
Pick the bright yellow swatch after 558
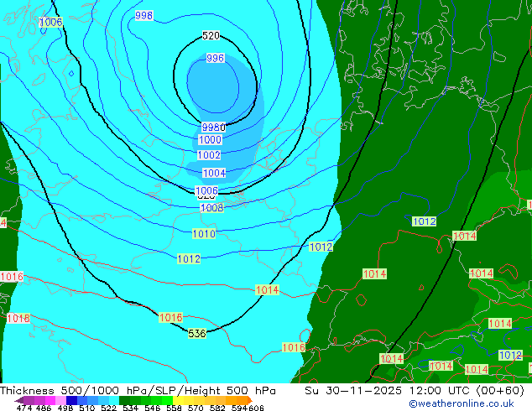178,400
